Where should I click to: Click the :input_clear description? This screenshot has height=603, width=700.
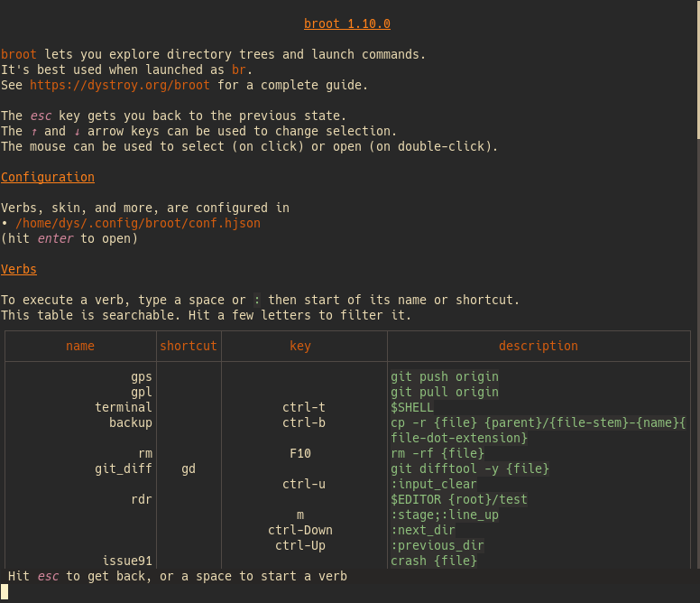click(434, 484)
